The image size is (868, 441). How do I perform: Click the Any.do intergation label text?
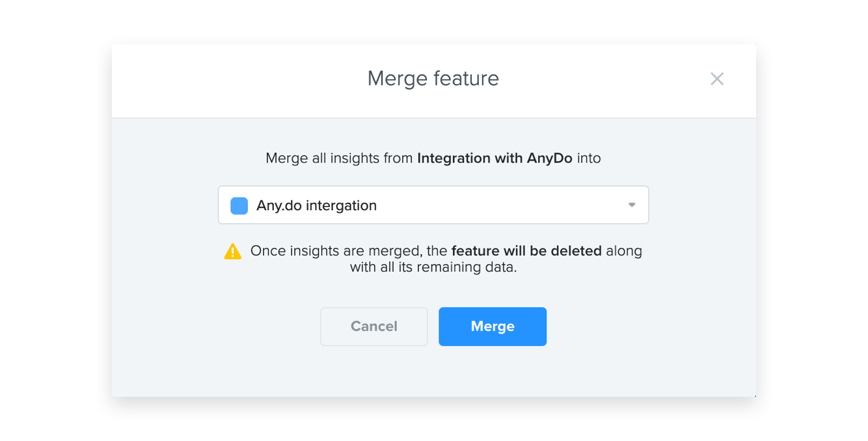point(317,206)
